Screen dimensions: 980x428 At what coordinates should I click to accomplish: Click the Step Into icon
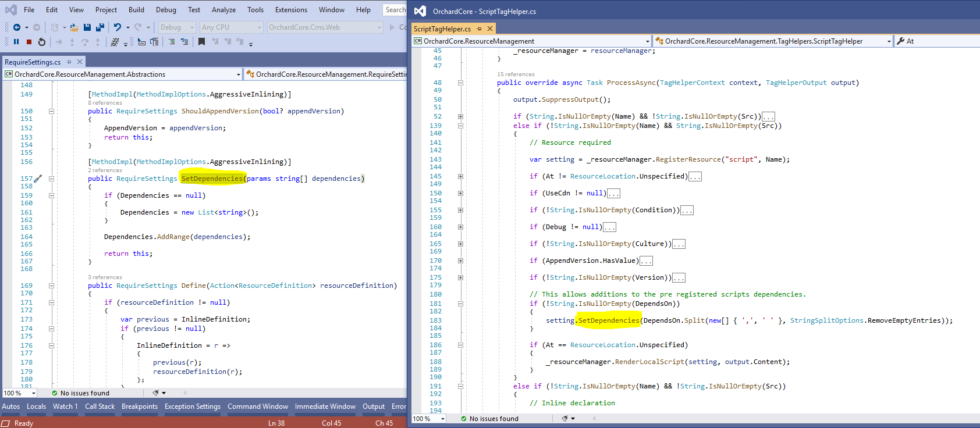tap(72, 42)
